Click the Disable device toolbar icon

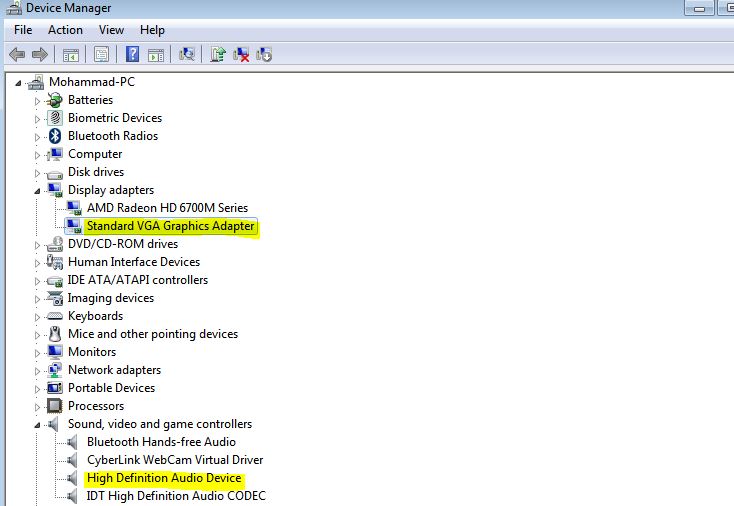click(x=264, y=55)
